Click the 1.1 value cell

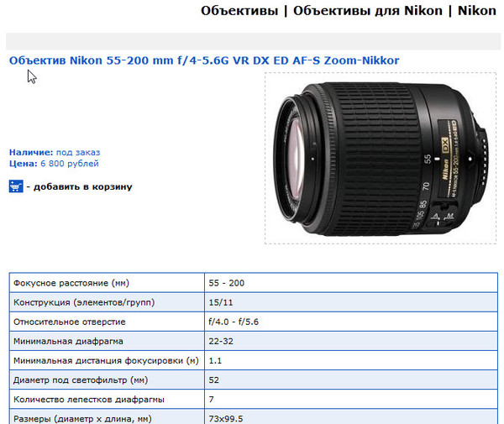point(351,361)
